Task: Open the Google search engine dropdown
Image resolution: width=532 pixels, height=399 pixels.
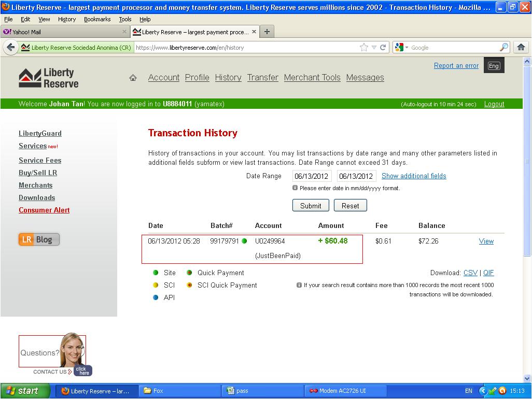Action: (x=402, y=48)
